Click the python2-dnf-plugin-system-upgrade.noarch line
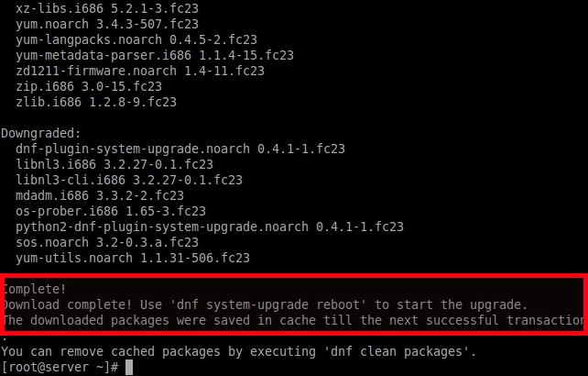The image size is (588, 376). pyautogui.click(x=210, y=227)
